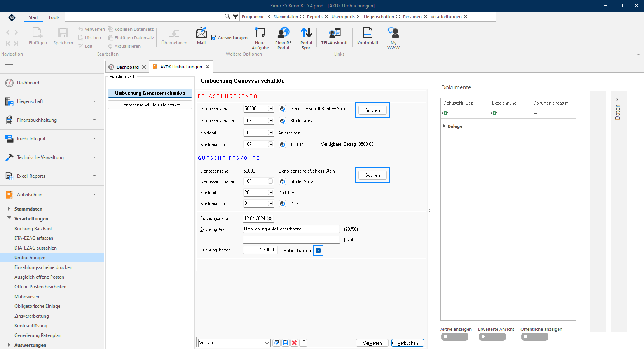Save the Vorgabe preset with disk icon
Image resolution: width=644 pixels, height=349 pixels.
(285, 343)
